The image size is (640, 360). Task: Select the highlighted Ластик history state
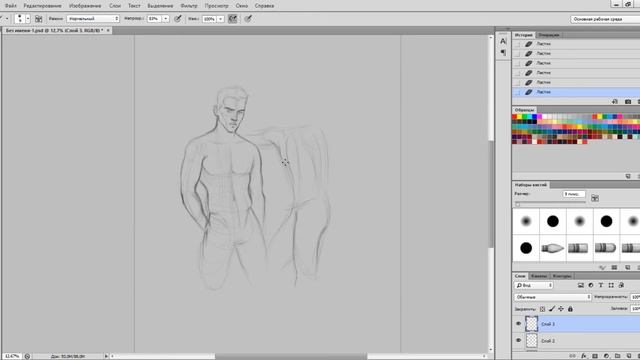click(576, 92)
